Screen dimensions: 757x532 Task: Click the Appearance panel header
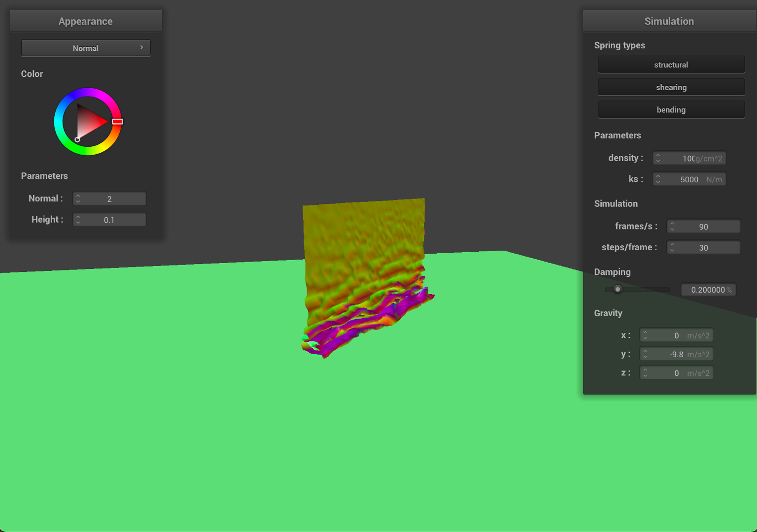pyautogui.click(x=86, y=21)
